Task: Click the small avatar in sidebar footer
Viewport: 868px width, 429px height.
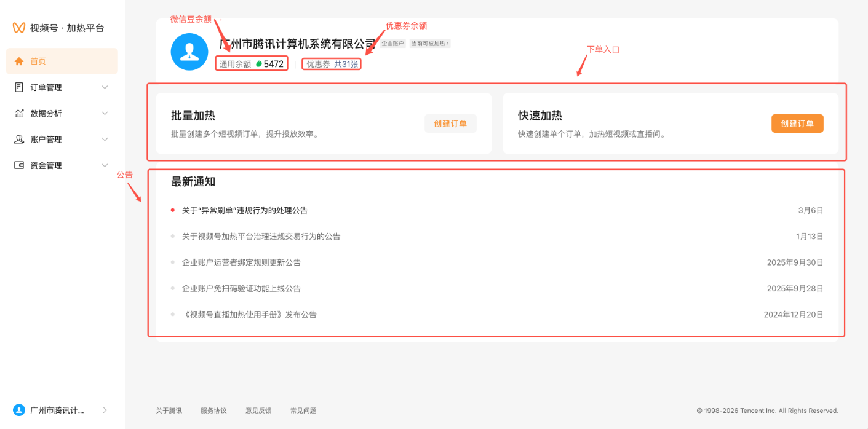Action: [x=19, y=410]
